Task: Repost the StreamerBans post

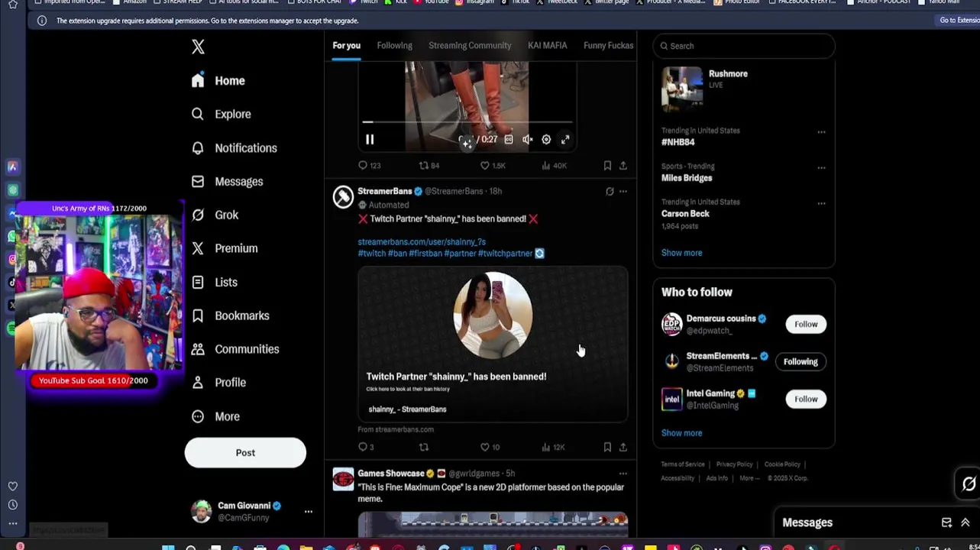Action: (424, 448)
